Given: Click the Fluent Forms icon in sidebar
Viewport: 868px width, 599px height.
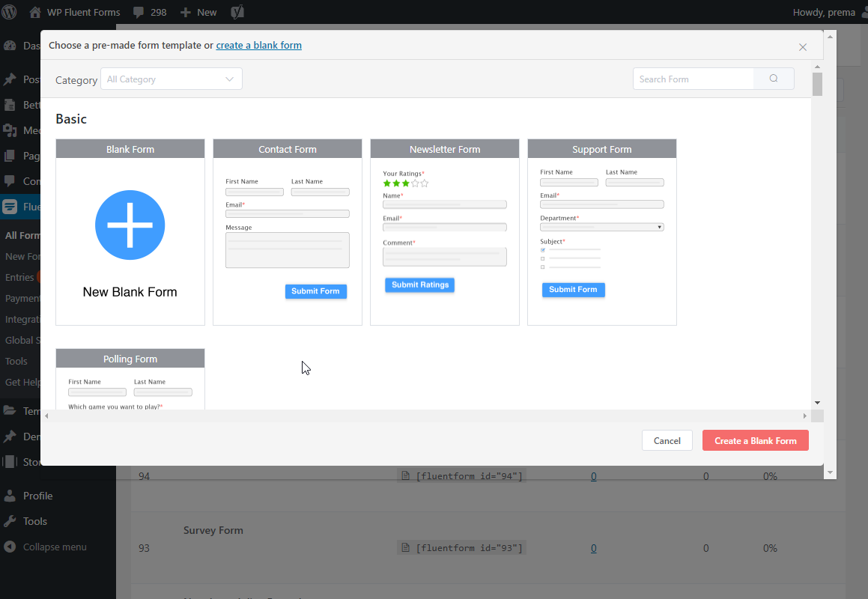Looking at the screenshot, I should 10,207.
